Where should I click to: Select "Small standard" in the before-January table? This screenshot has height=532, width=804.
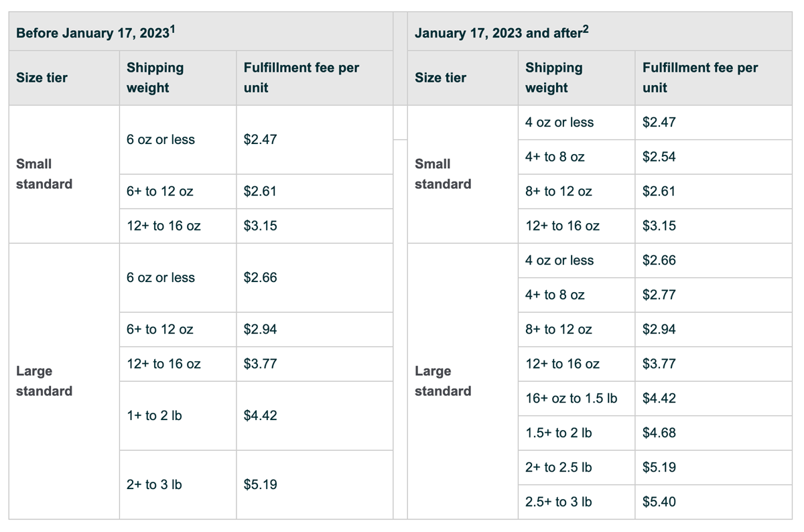tap(44, 174)
